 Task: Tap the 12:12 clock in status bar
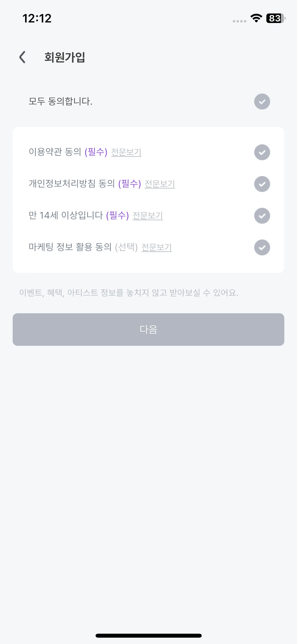[37, 19]
